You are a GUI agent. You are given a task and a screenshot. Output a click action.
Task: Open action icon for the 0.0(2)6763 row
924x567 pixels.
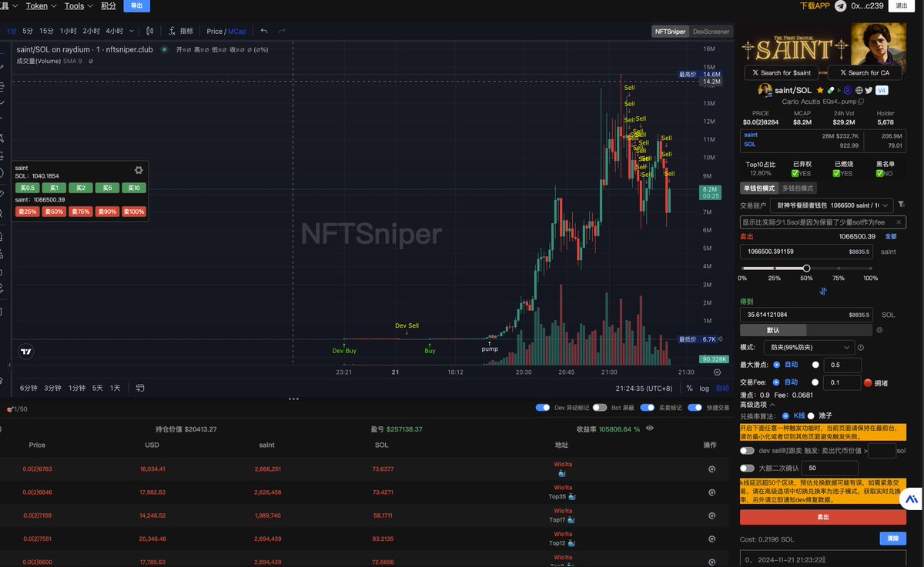(712, 469)
